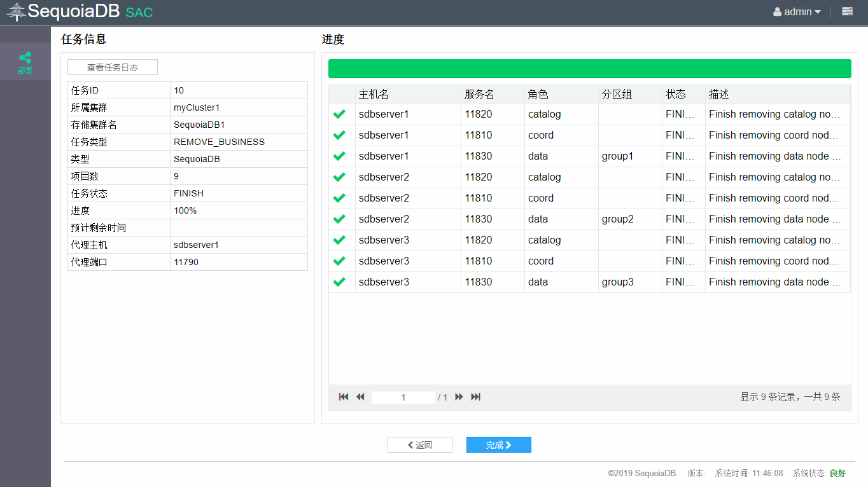Select agent host sdbserver1 in task info
Image resolution: width=868 pixels, height=487 pixels.
coord(196,245)
